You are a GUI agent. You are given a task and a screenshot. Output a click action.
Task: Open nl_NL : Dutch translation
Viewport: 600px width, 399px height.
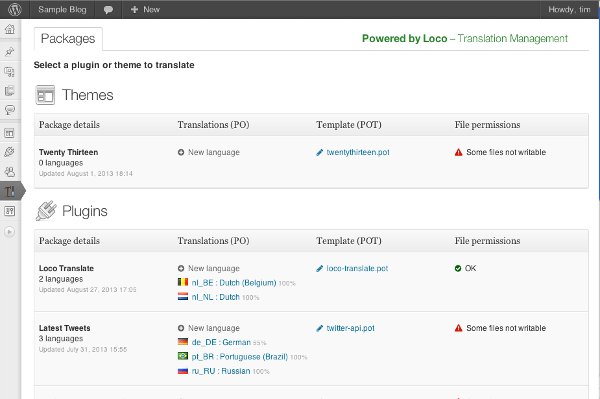215,297
